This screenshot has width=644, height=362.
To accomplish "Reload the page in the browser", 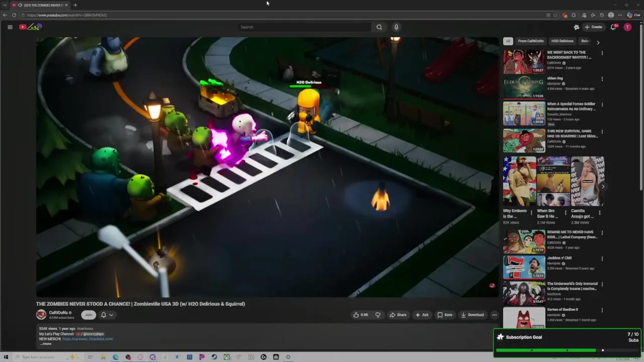I will click(14, 15).
